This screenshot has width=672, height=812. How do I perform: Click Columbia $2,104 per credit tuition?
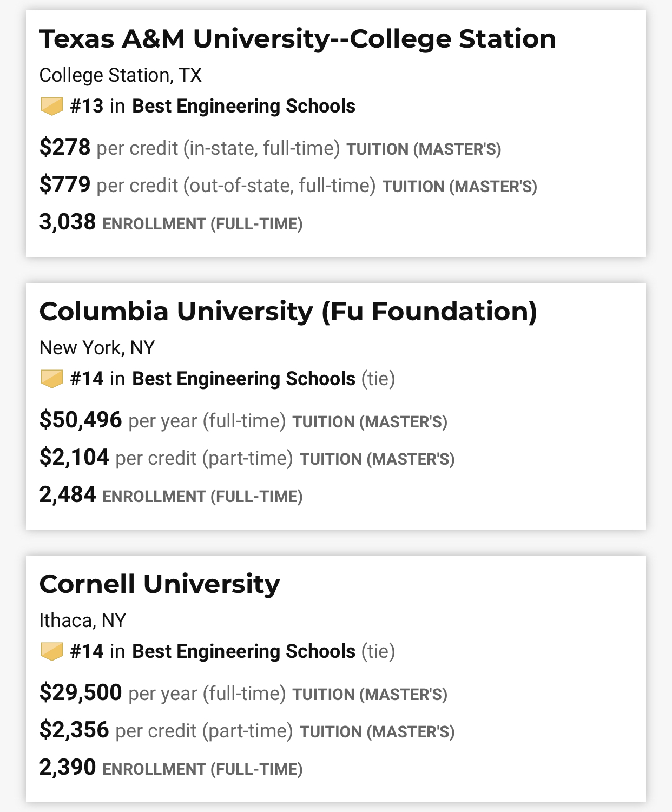click(74, 457)
